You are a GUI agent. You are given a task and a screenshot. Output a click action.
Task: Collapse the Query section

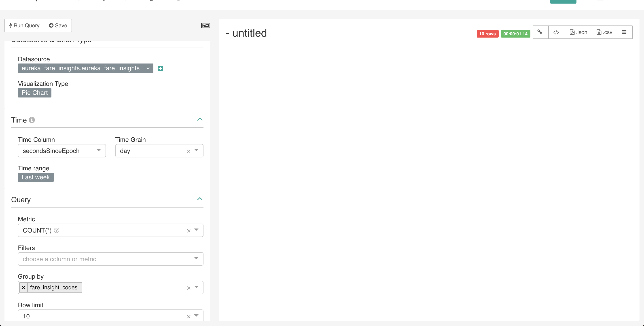(x=199, y=199)
